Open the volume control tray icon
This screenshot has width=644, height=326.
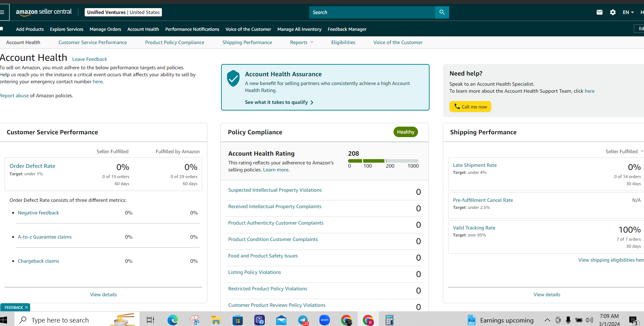point(589,320)
